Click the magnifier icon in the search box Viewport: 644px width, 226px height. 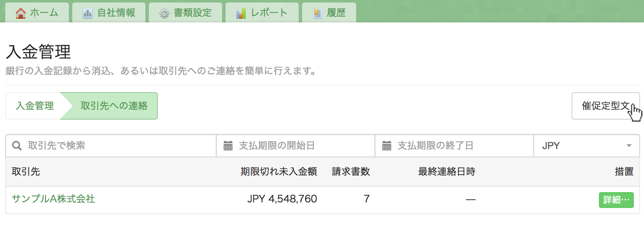(x=17, y=146)
